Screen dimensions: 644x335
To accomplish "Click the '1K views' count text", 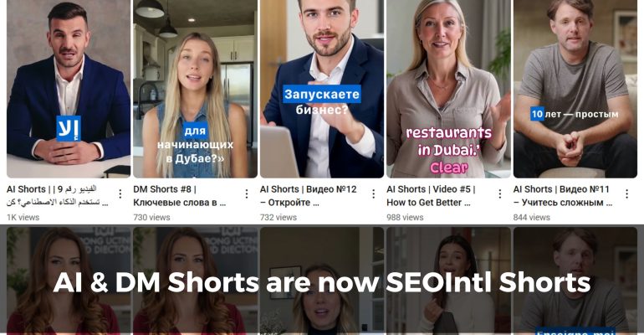I will coord(23,218).
